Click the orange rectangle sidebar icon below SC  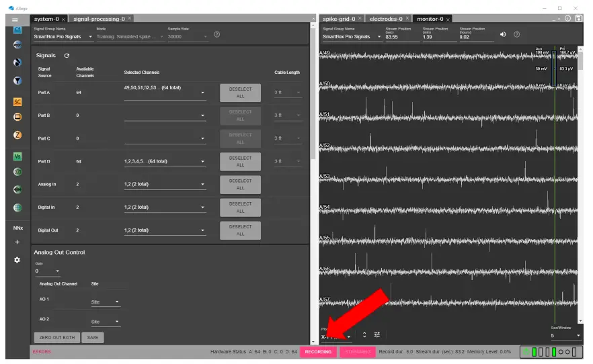(x=17, y=117)
